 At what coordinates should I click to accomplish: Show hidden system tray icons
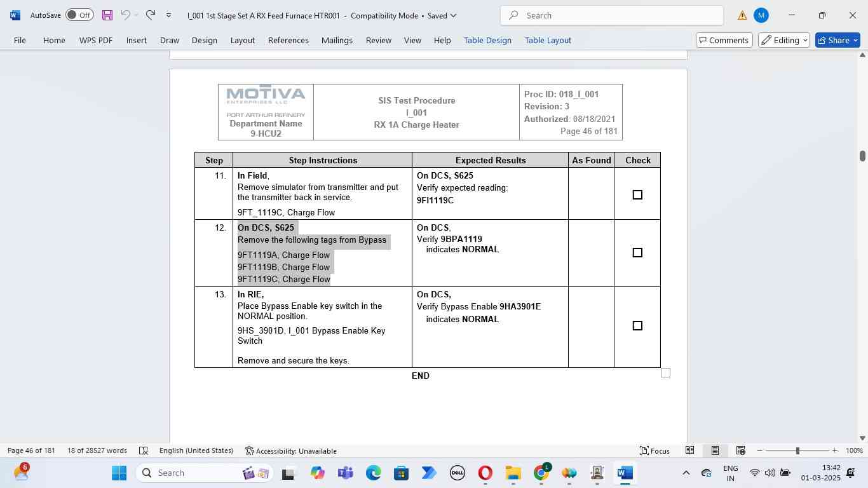686,473
